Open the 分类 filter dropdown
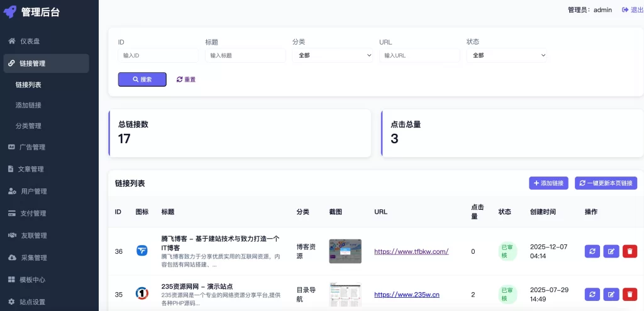 point(333,55)
